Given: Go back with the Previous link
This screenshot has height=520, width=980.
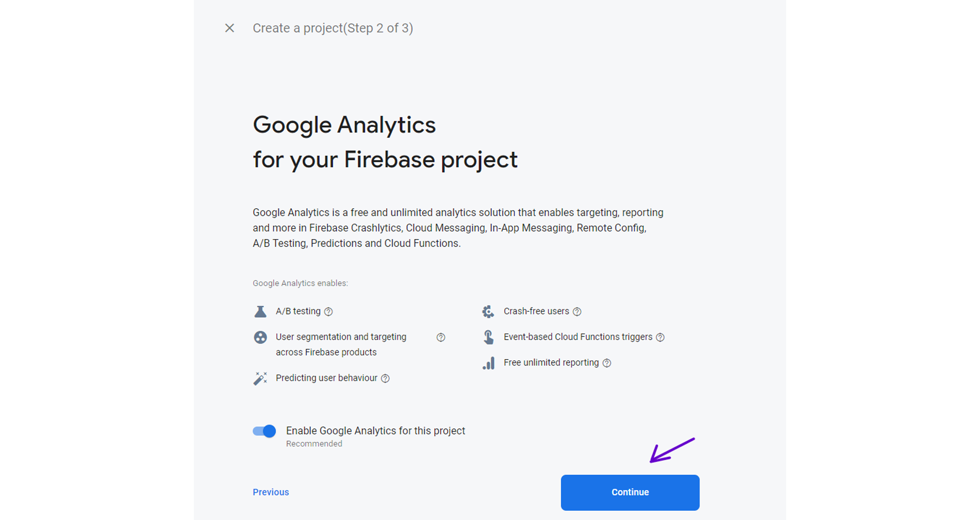Looking at the screenshot, I should (x=271, y=492).
